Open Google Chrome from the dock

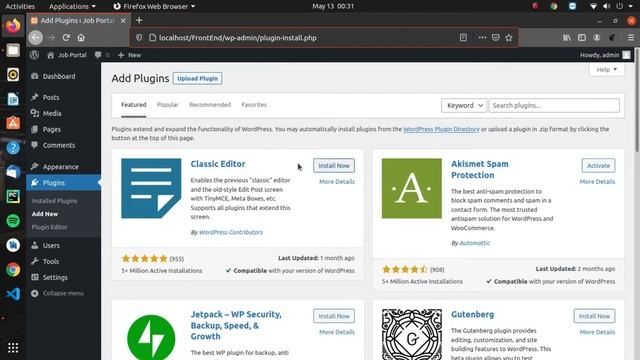coord(13,270)
